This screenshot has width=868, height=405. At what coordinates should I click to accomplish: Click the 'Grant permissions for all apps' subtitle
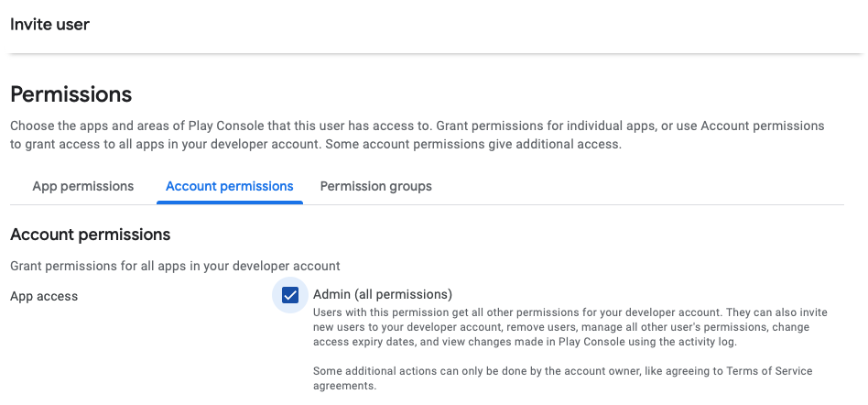175,266
